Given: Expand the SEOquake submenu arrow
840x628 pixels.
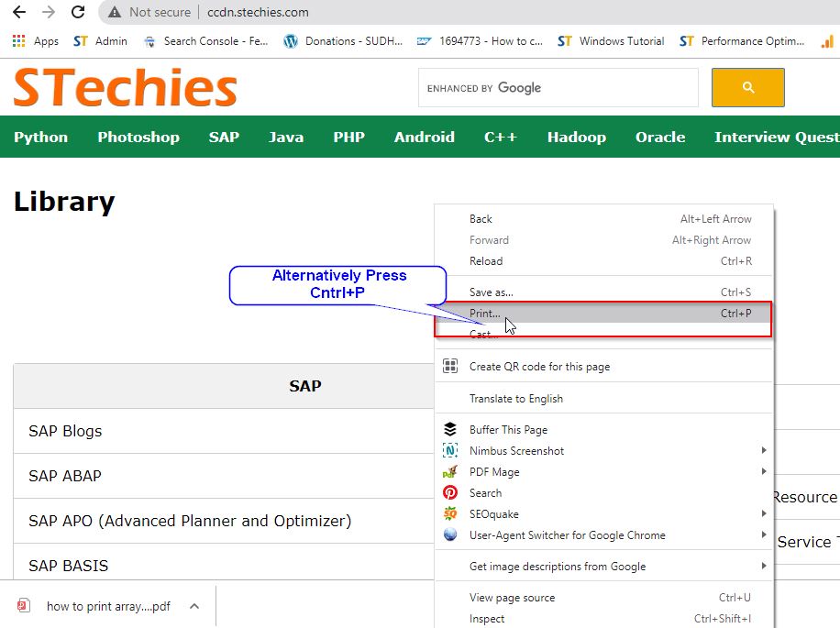Looking at the screenshot, I should (x=764, y=513).
